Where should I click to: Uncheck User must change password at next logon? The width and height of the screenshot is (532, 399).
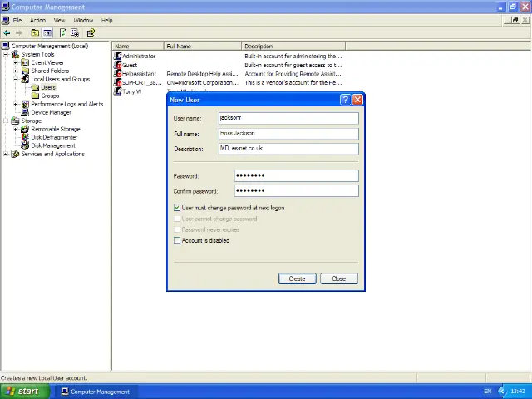click(x=177, y=208)
